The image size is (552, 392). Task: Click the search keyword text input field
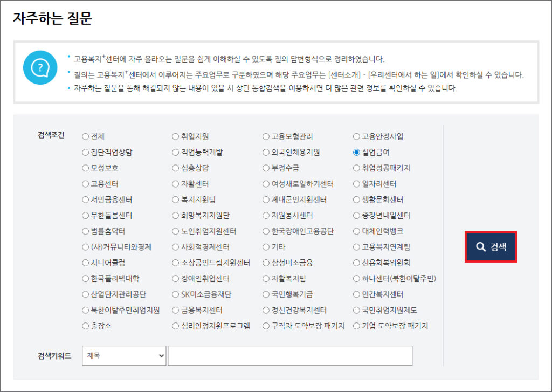(x=290, y=356)
